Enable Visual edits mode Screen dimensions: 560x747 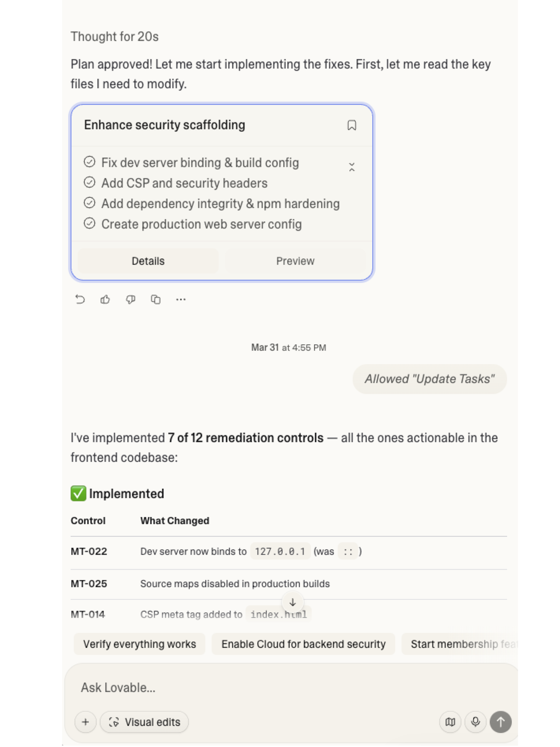144,722
